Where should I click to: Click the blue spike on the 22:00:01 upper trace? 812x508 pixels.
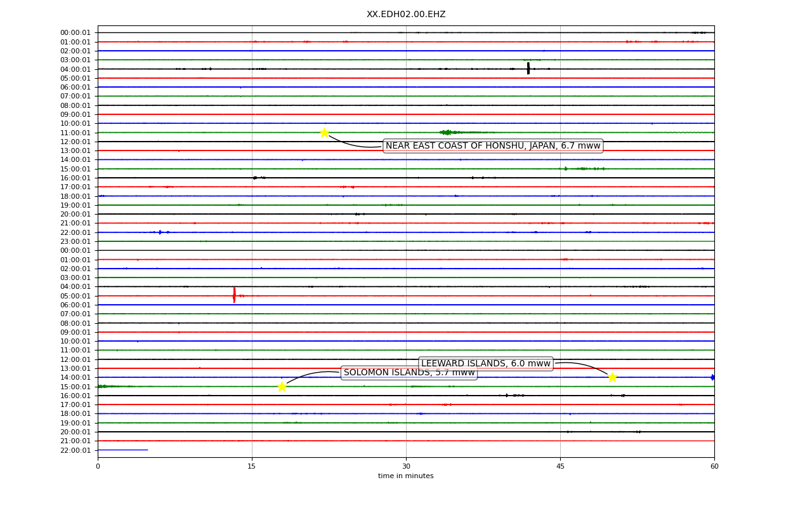click(160, 232)
